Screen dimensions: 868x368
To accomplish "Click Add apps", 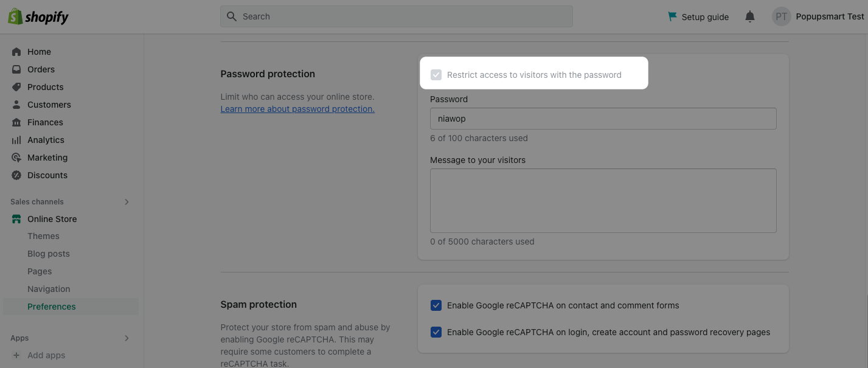I will click(x=46, y=355).
